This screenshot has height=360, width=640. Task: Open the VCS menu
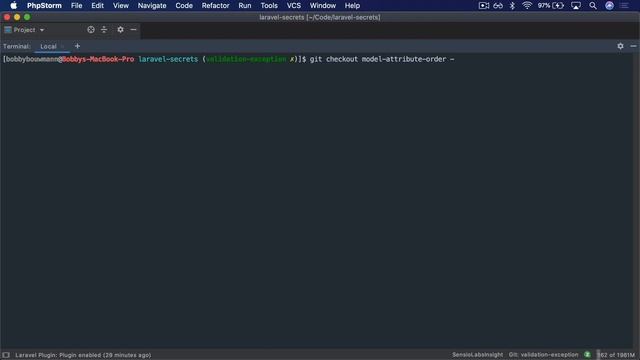tap(293, 5)
